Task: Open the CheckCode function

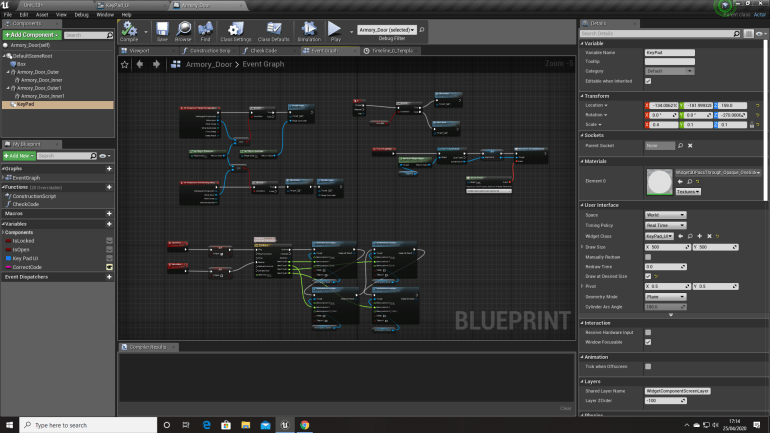Action: [x=26, y=204]
